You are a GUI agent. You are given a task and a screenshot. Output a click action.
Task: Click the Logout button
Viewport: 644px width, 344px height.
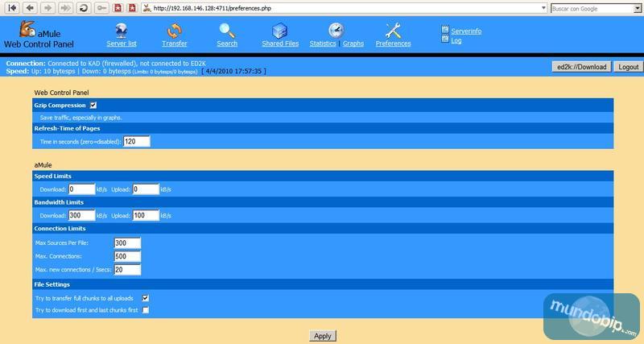(x=629, y=67)
